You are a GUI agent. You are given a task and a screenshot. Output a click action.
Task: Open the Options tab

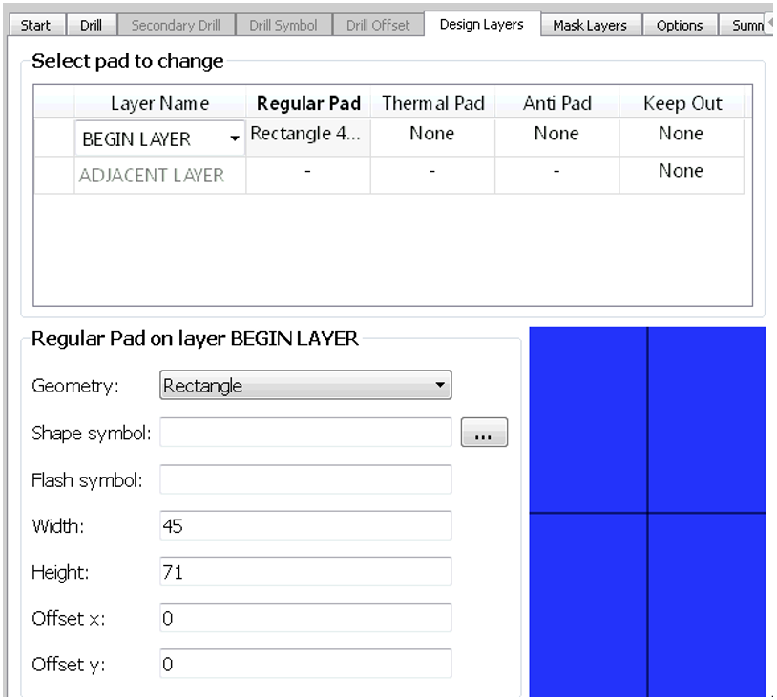(x=680, y=26)
